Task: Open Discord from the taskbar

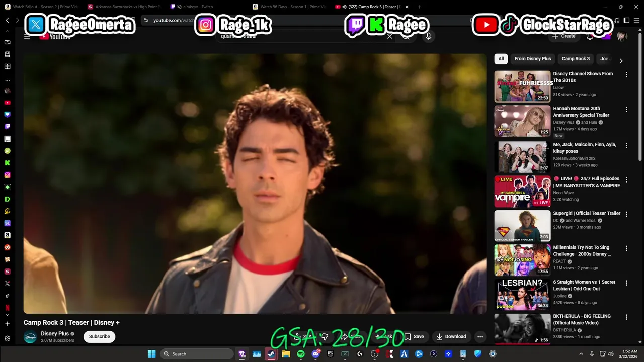Action: (315, 354)
